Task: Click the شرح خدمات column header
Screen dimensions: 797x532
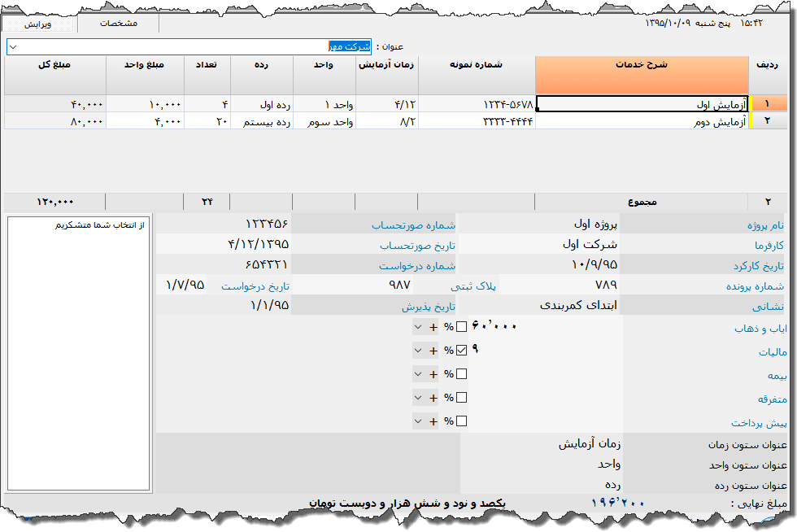Action: pyautogui.click(x=641, y=75)
